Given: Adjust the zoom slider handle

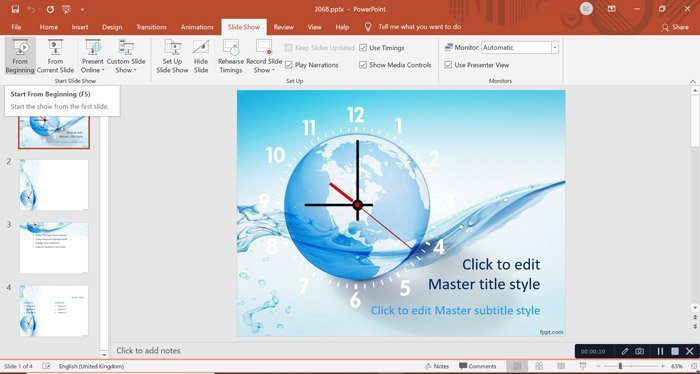Looking at the screenshot, I should click(620, 366).
